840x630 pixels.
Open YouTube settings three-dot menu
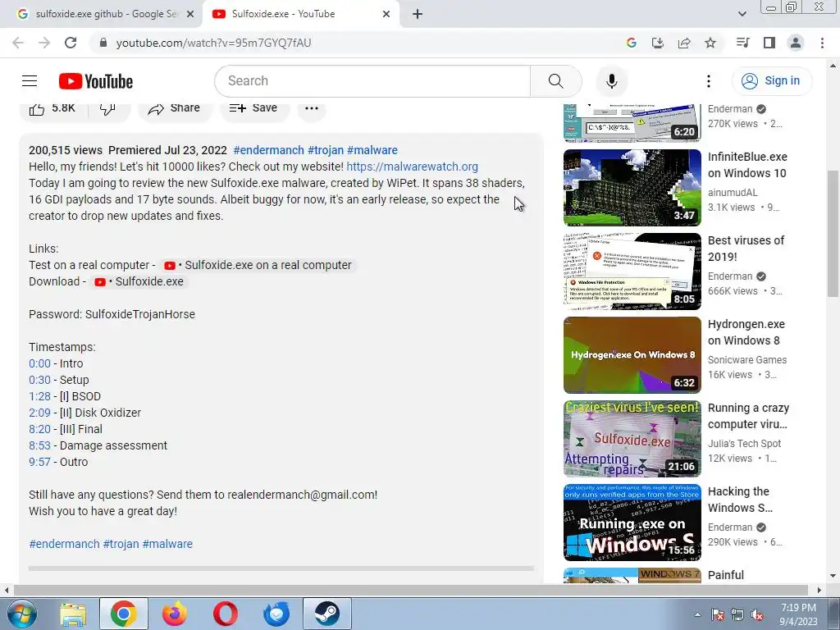coord(708,81)
